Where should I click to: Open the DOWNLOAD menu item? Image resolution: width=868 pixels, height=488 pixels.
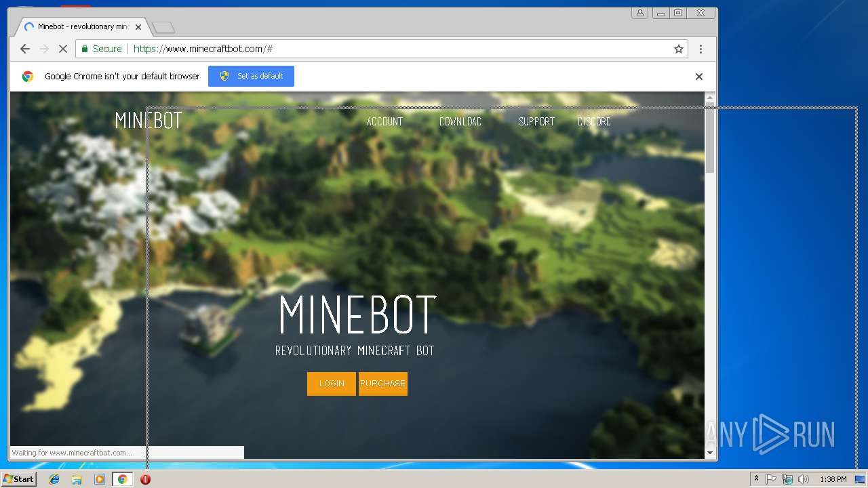click(x=460, y=122)
